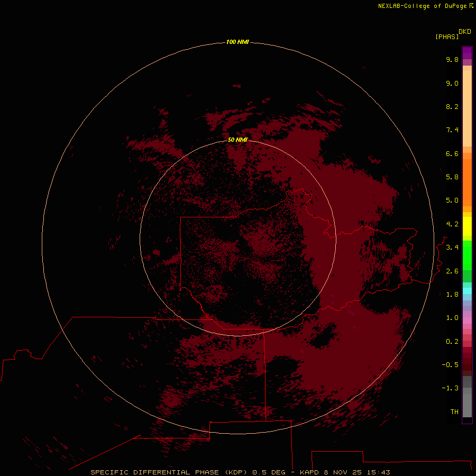Pick the long peach band on the color scale
476x476 pixels.
(x=467, y=108)
